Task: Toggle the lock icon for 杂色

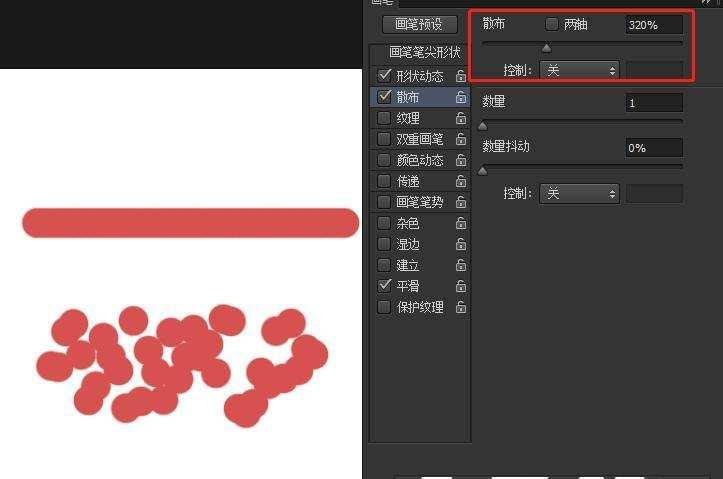Action: (461, 223)
